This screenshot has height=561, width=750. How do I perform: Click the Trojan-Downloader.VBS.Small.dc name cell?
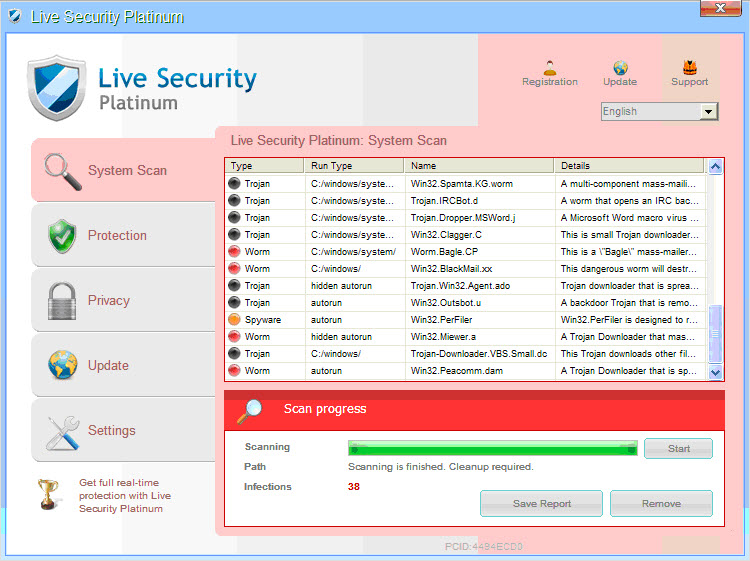480,353
